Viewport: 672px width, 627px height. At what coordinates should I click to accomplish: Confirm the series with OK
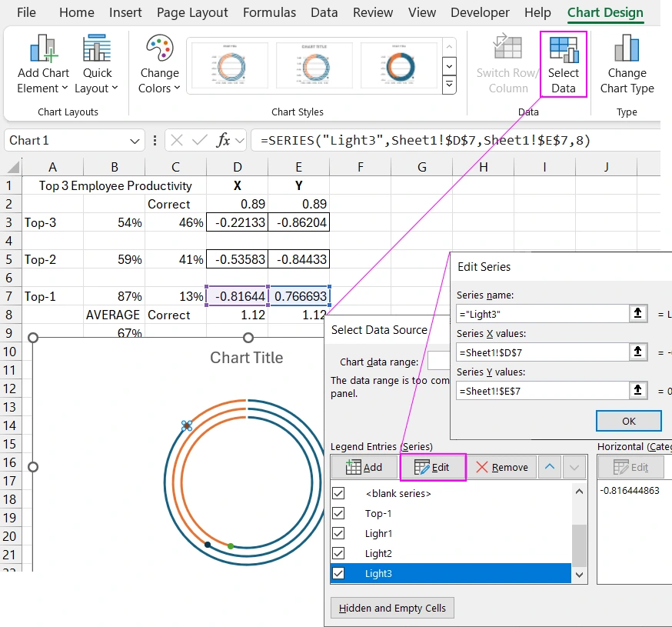click(628, 421)
